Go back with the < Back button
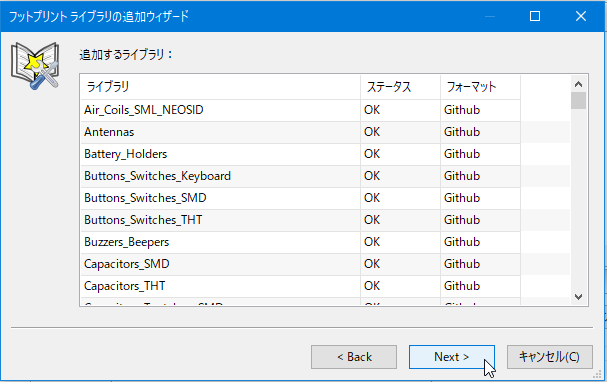Screen dimensions: 607x382 (x=354, y=357)
